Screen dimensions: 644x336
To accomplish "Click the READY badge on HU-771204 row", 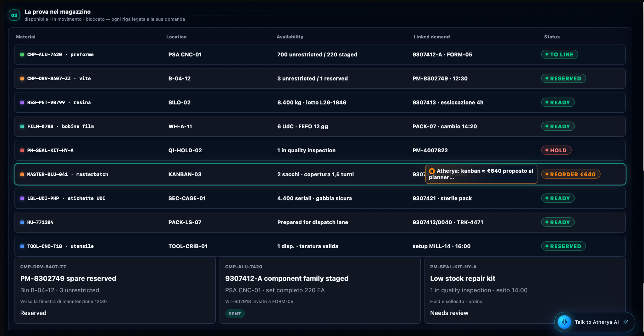I will [558, 222].
